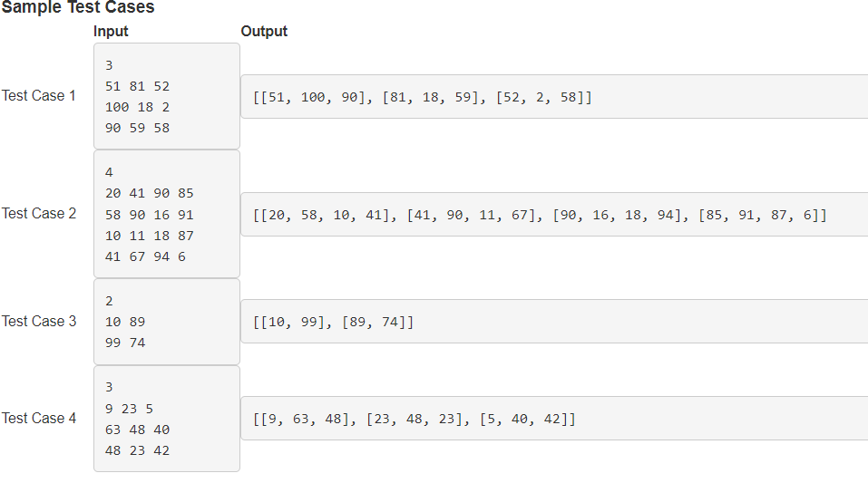Click the row '58 90 16 91' in second input
This screenshot has height=483, width=868.
[150, 215]
